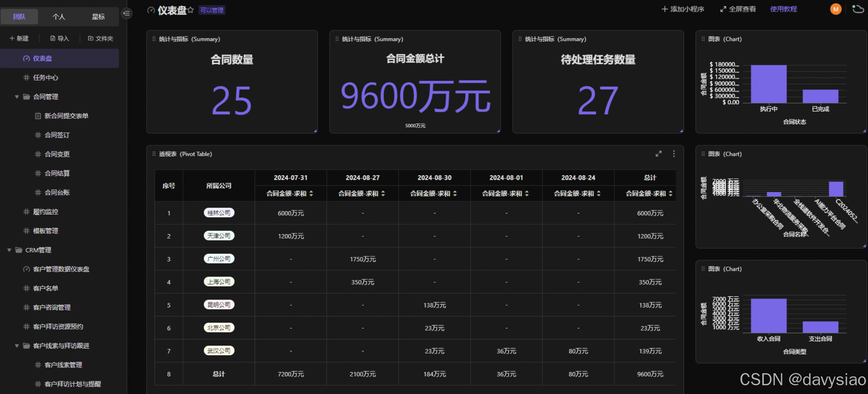Collapse the 客户线索与拜访跟进 folder
This screenshot has width=868, height=394.
[x=17, y=346]
